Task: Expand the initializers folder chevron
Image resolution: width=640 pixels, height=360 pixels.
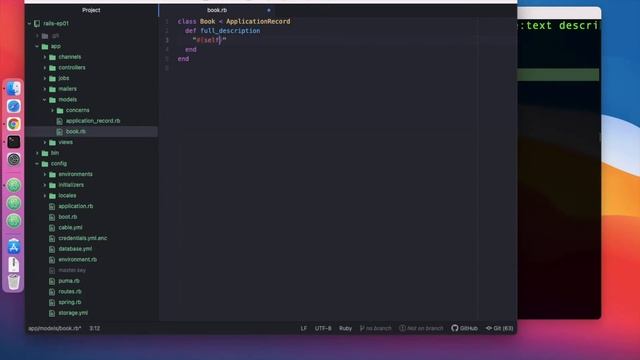Action: (45, 185)
